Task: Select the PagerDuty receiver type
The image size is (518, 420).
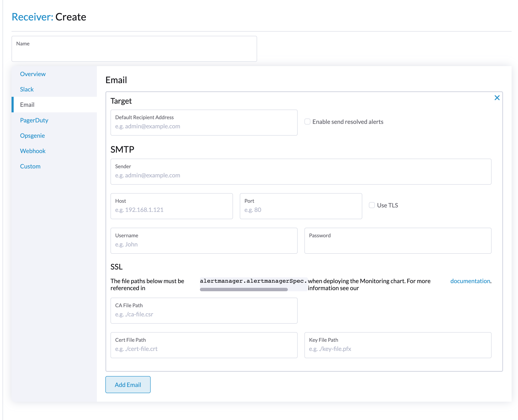Action: (x=34, y=120)
